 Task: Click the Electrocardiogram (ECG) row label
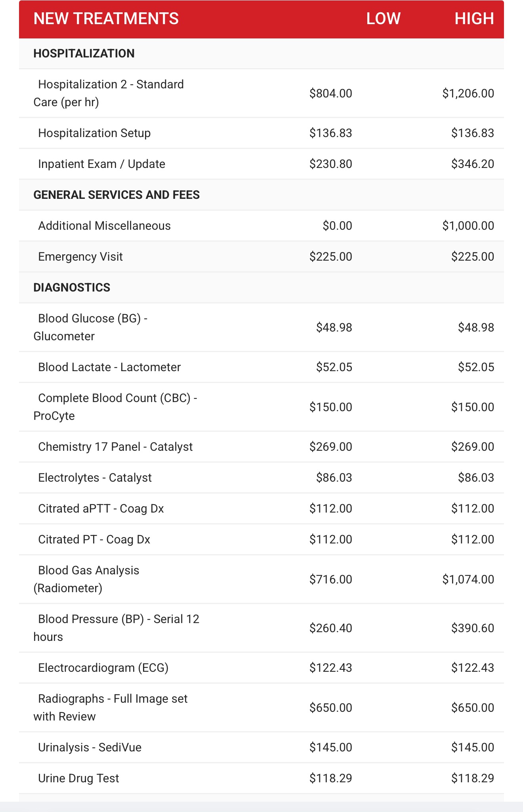[x=103, y=668]
